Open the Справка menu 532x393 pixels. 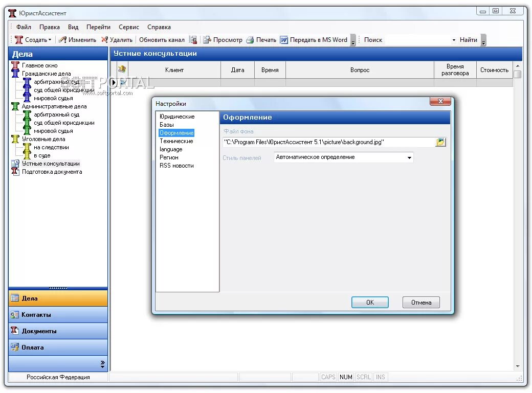tap(159, 27)
